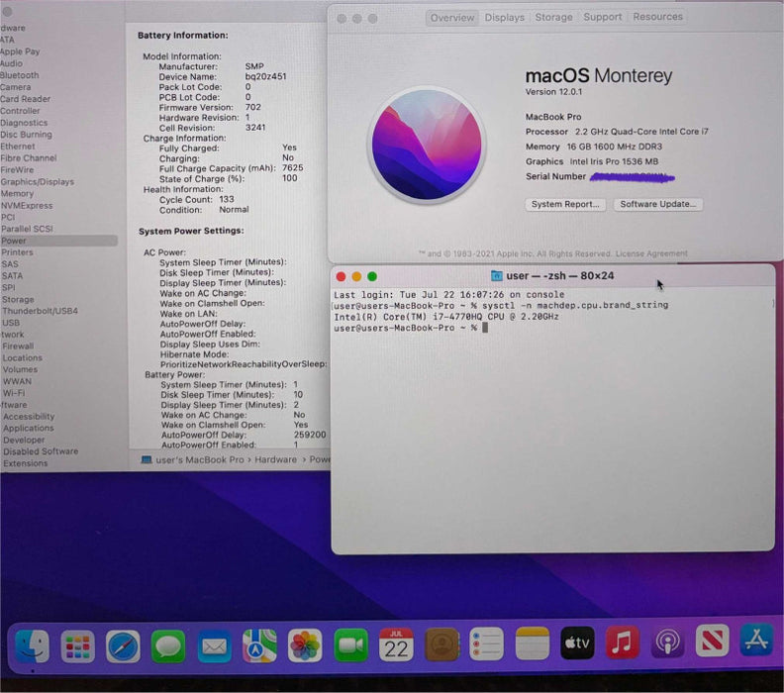Select Memory in the sidebar
Viewport: 784px width, 693px height.
point(17,193)
